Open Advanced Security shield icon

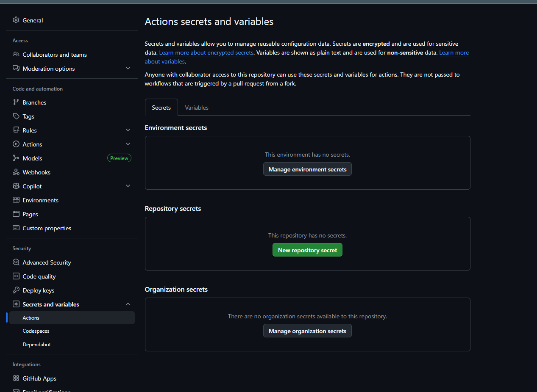click(16, 262)
